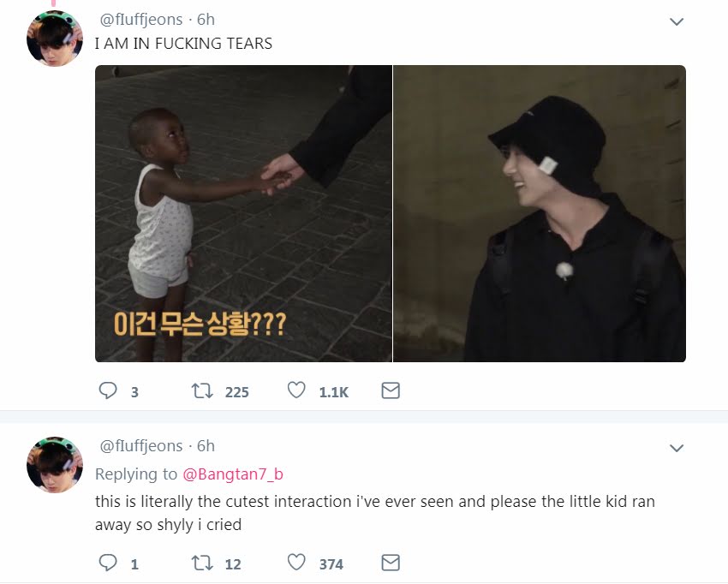The width and height of the screenshot is (728, 584).
Task: Open the @Bangtan7_b mention link
Action: point(233,474)
